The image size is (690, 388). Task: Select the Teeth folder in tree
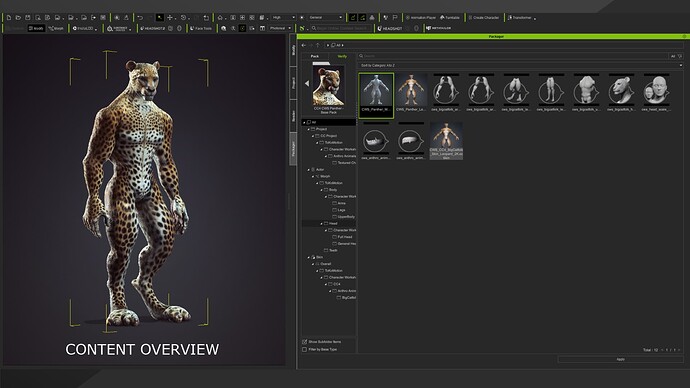[x=331, y=250]
